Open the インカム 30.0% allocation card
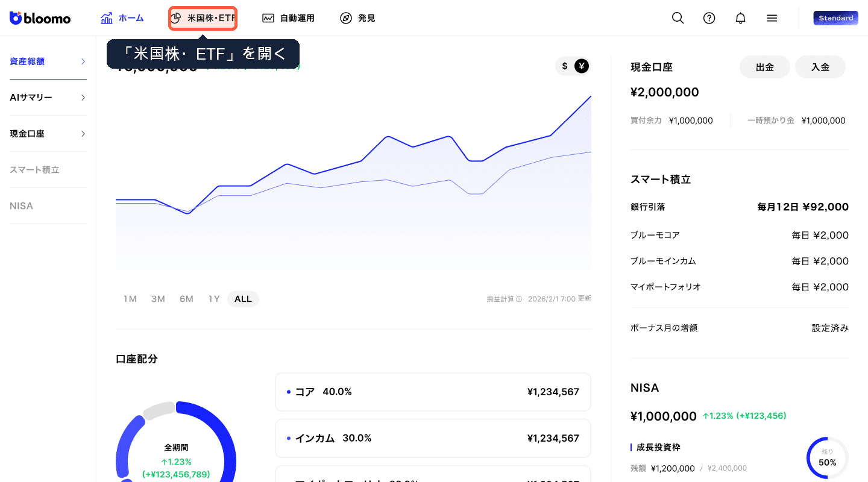The image size is (868, 482). [x=433, y=439]
